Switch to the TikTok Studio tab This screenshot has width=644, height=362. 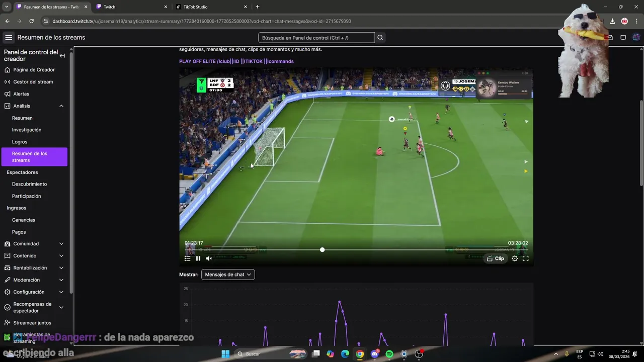tap(211, 7)
